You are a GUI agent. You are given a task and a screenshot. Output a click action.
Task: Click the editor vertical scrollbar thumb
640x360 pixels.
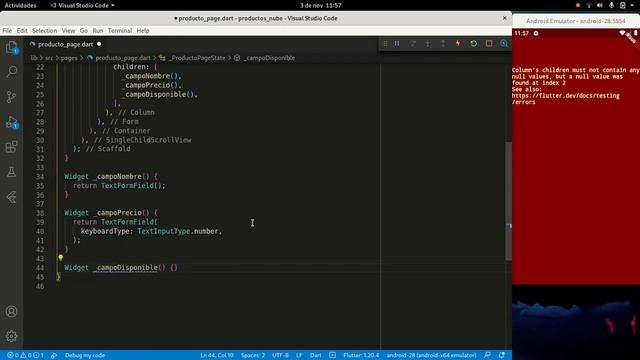509,201
